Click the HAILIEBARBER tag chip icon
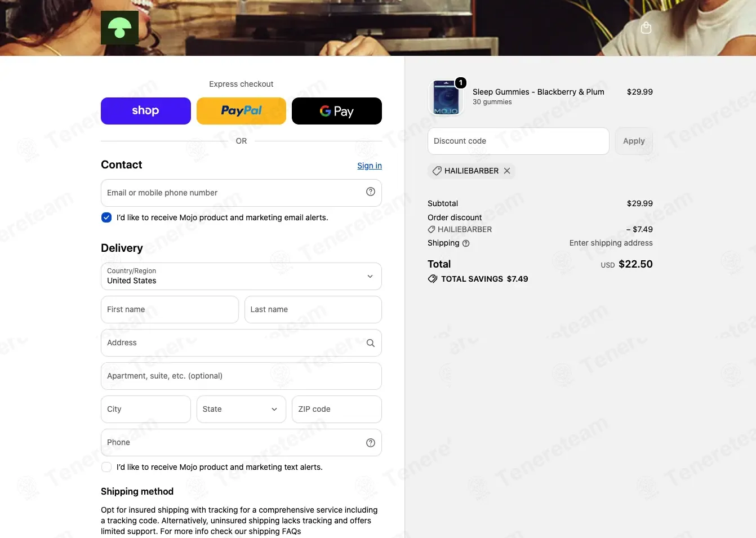This screenshot has width=756, height=538. (x=437, y=171)
